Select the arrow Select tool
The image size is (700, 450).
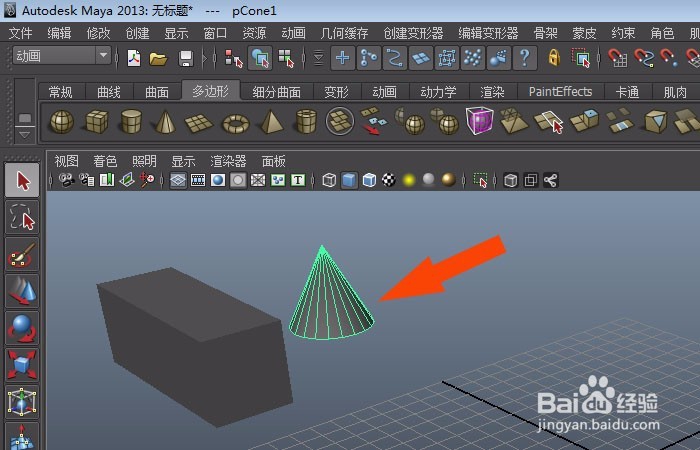click(x=22, y=180)
